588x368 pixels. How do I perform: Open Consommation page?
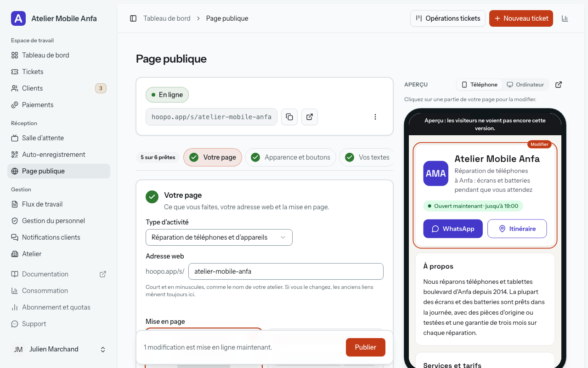59,291
